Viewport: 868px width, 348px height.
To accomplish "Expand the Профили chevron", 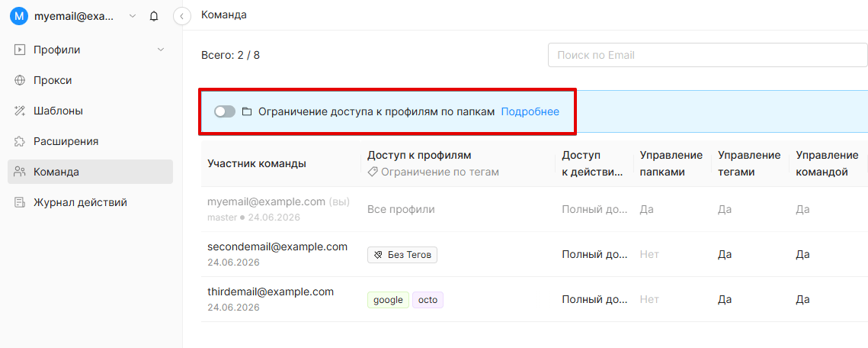I will pos(161,50).
